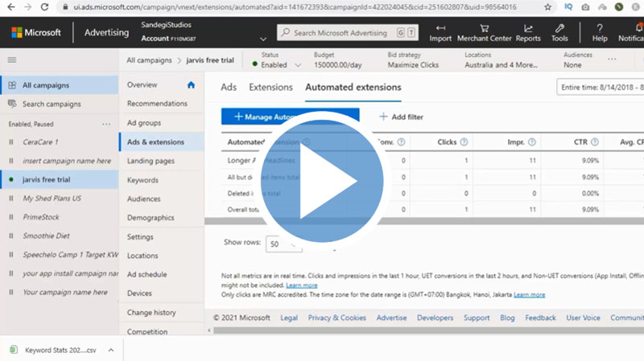Open the Tools menu
This screenshot has width=644, height=361.
(x=559, y=33)
